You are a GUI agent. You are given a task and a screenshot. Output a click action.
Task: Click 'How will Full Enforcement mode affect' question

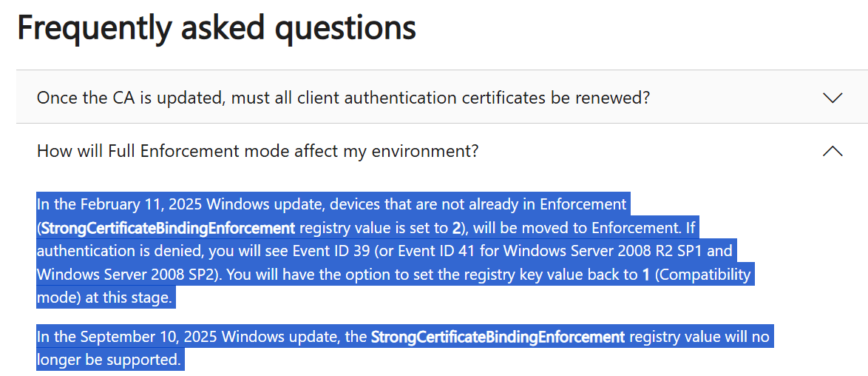pos(257,151)
